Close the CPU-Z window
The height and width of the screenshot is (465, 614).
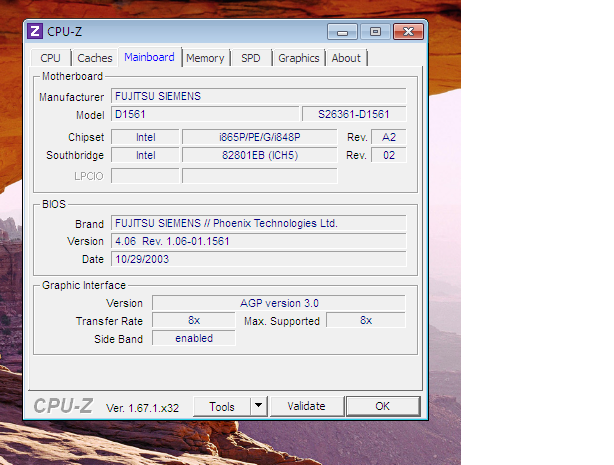tap(408, 32)
